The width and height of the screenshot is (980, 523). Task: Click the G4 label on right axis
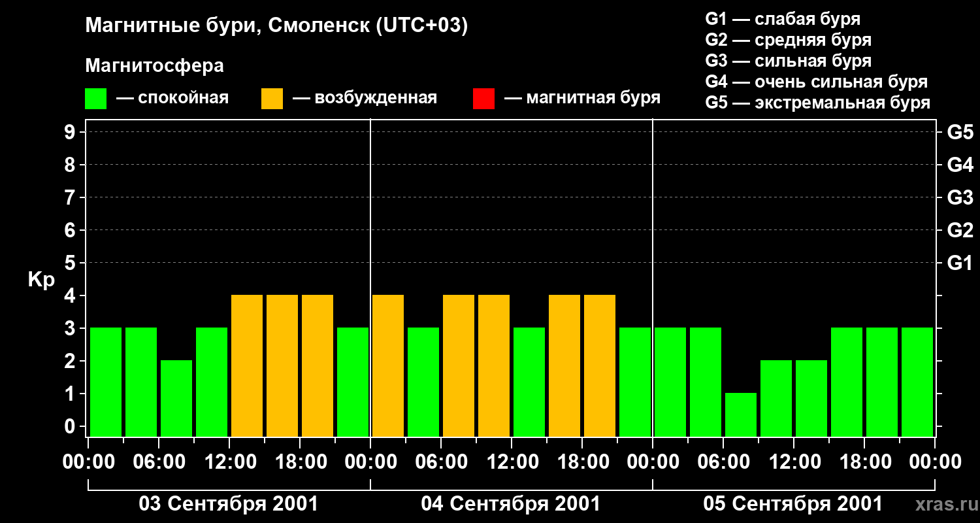(960, 165)
